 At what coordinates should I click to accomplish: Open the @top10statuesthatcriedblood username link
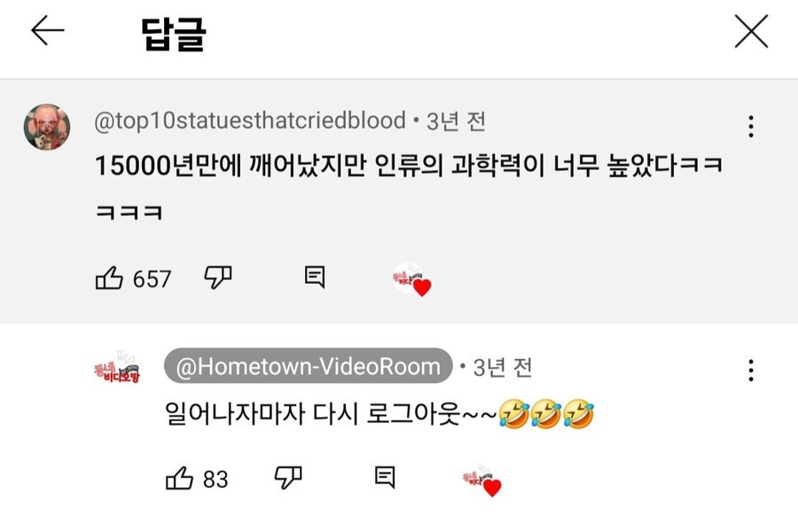250,121
